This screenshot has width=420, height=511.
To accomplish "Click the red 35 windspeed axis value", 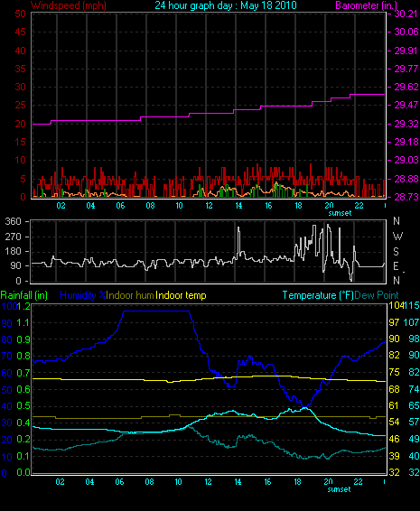I will [21, 70].
